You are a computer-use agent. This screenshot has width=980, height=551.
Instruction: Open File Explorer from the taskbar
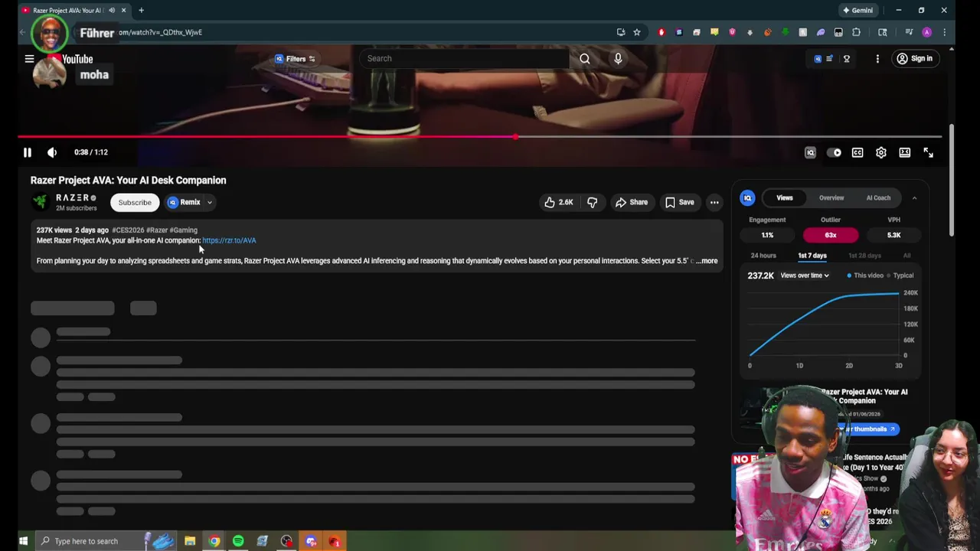pos(189,541)
